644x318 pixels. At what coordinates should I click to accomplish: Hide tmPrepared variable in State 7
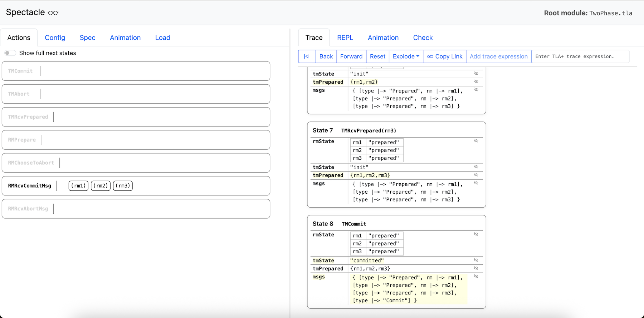476,175
